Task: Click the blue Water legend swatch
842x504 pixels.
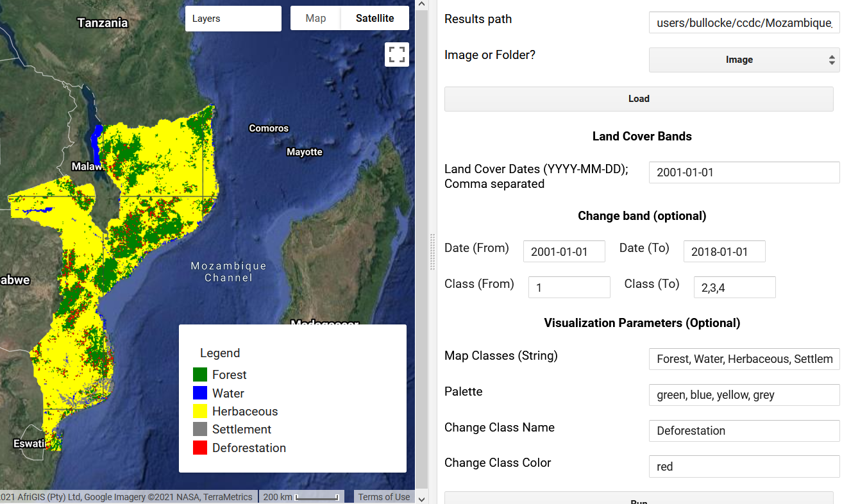Action: pos(200,393)
